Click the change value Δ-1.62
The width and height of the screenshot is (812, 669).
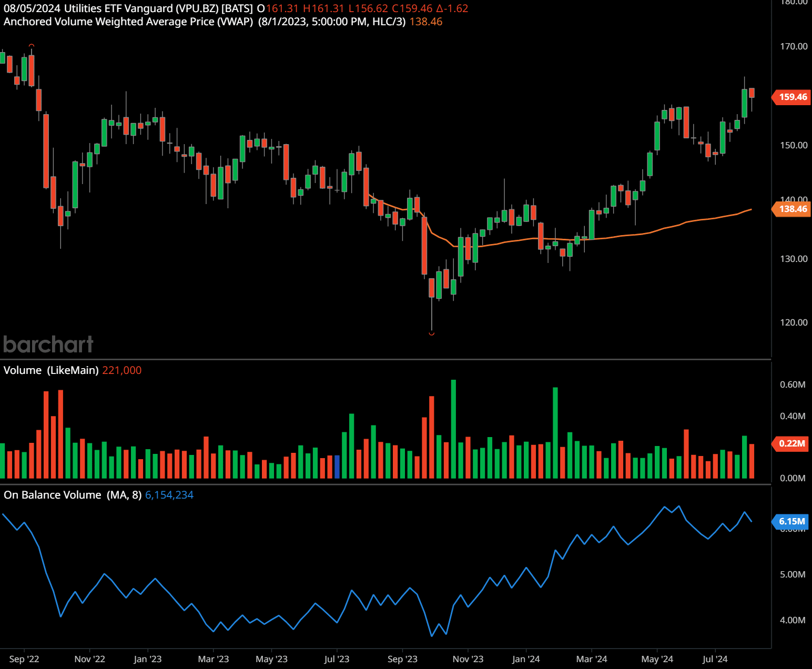pyautogui.click(x=452, y=8)
